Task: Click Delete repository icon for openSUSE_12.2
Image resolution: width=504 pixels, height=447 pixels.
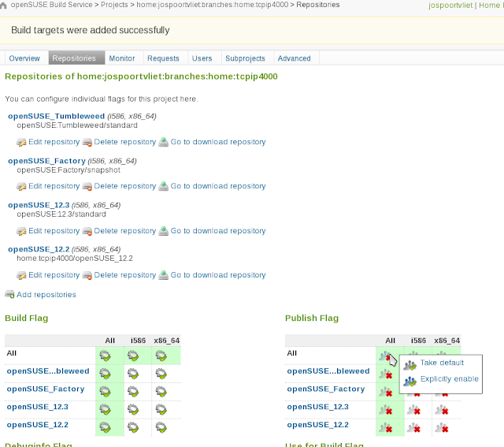Action: click(87, 275)
